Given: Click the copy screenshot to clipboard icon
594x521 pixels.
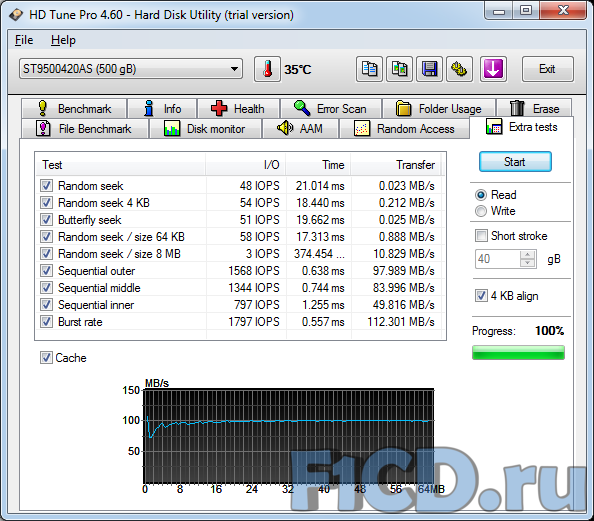Looking at the screenshot, I should 399,69.
